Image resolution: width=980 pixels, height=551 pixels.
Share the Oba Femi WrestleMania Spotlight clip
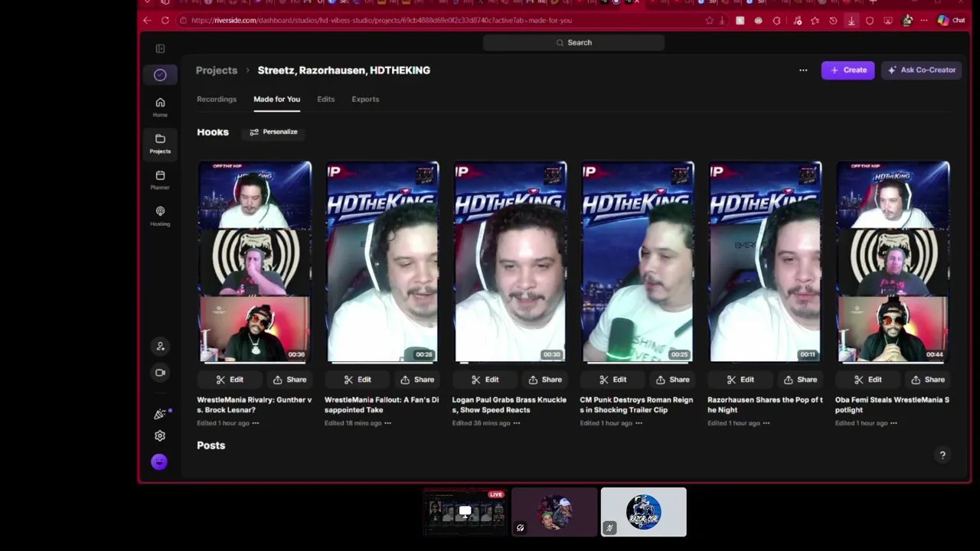pyautogui.click(x=928, y=380)
